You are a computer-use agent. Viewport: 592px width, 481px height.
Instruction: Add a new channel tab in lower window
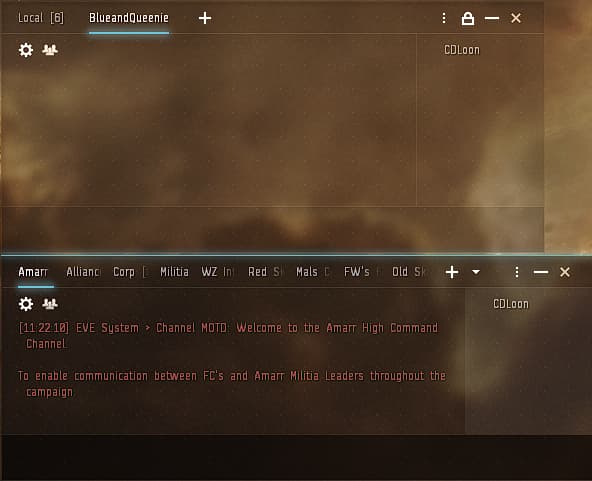click(x=452, y=272)
